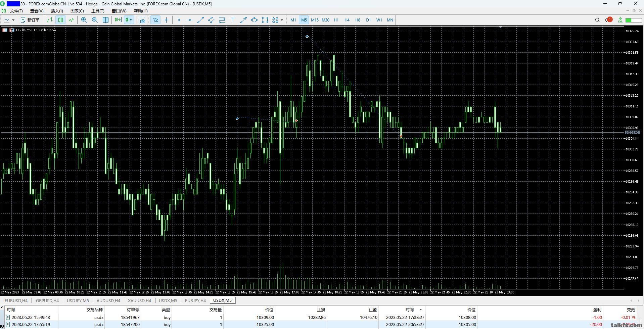Draw a vertical line
644x329 pixels.
(179, 20)
